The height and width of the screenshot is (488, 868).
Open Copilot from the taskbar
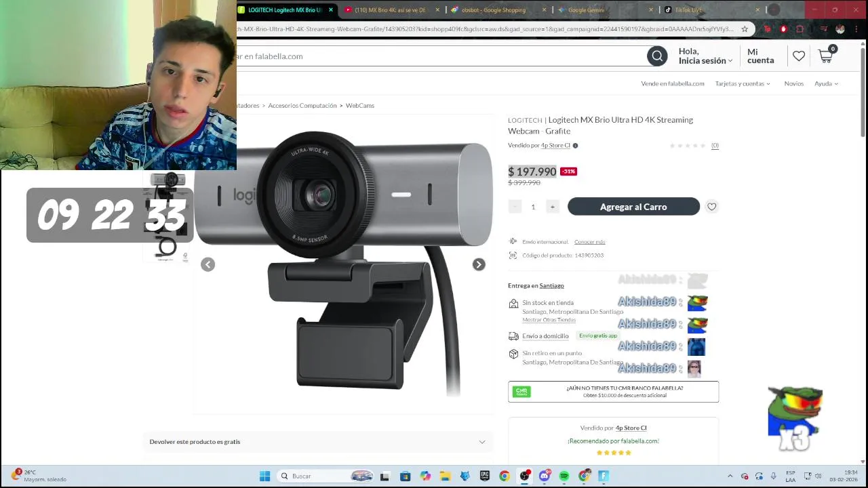coord(425,476)
